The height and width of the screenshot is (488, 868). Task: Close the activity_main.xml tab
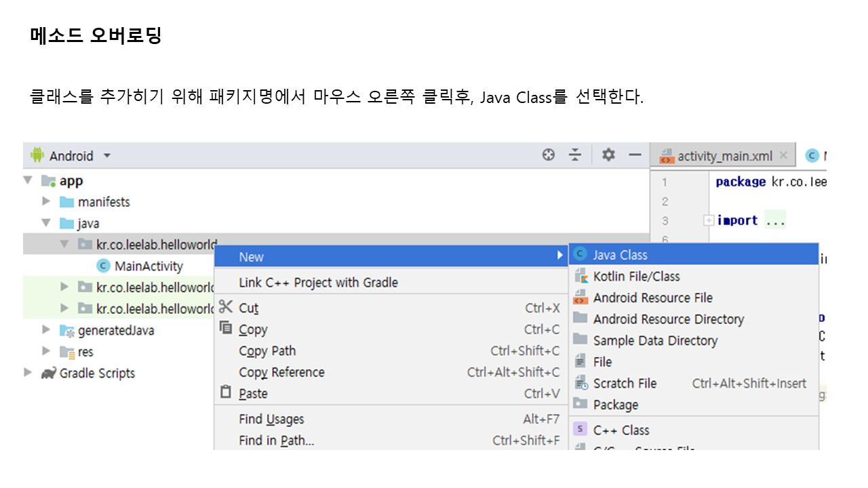[x=783, y=155]
